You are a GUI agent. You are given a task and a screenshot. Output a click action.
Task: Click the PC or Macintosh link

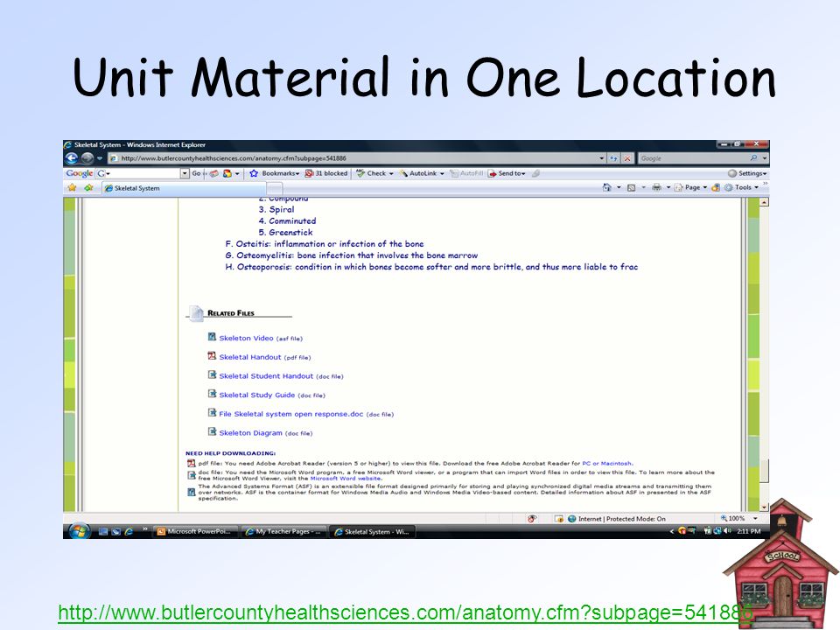[606, 464]
